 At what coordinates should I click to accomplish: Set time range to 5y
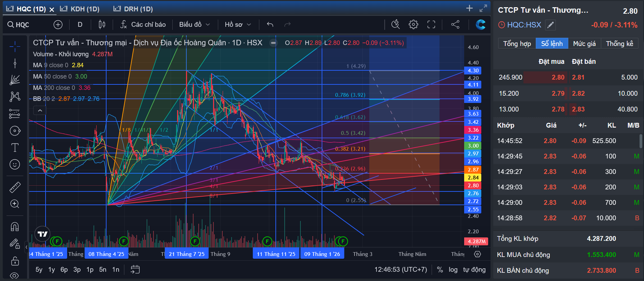[39, 270]
